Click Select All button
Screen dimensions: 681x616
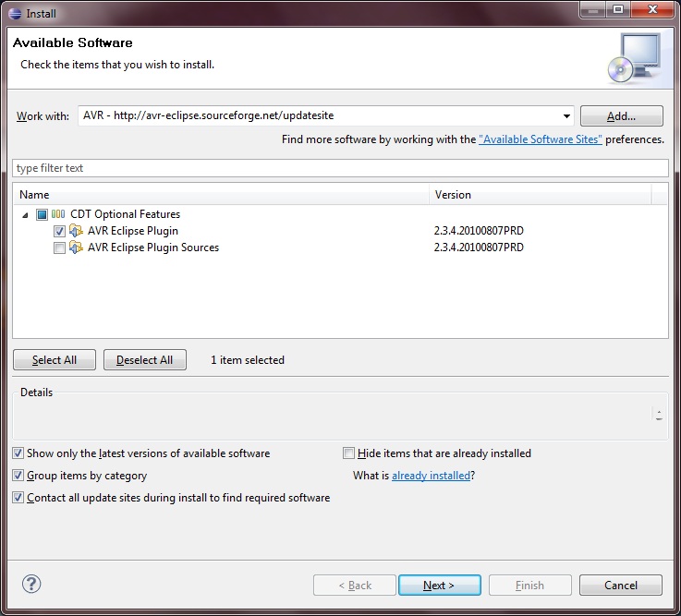click(55, 360)
